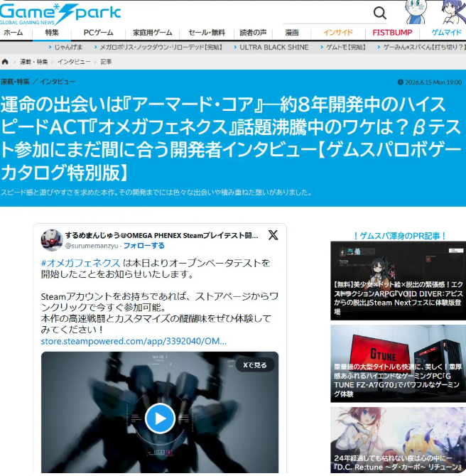
Task: Click the インタビュー breadcrumb link
Action: click(74, 62)
